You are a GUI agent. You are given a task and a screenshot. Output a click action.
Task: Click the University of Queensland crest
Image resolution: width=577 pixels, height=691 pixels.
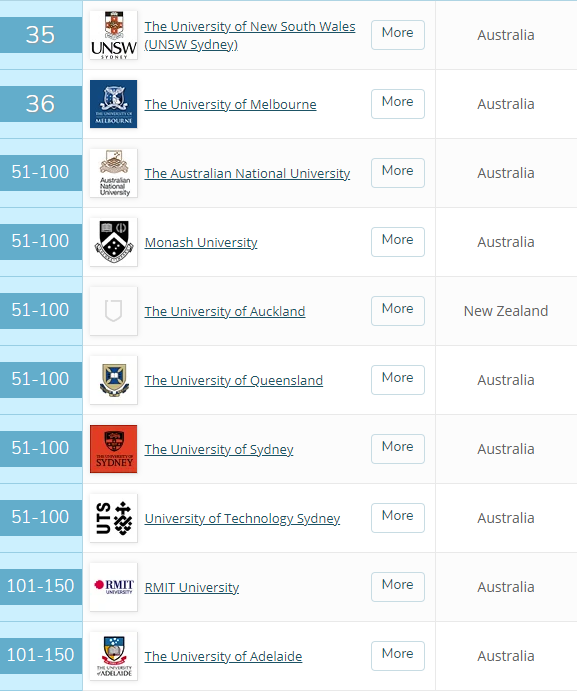coord(113,380)
